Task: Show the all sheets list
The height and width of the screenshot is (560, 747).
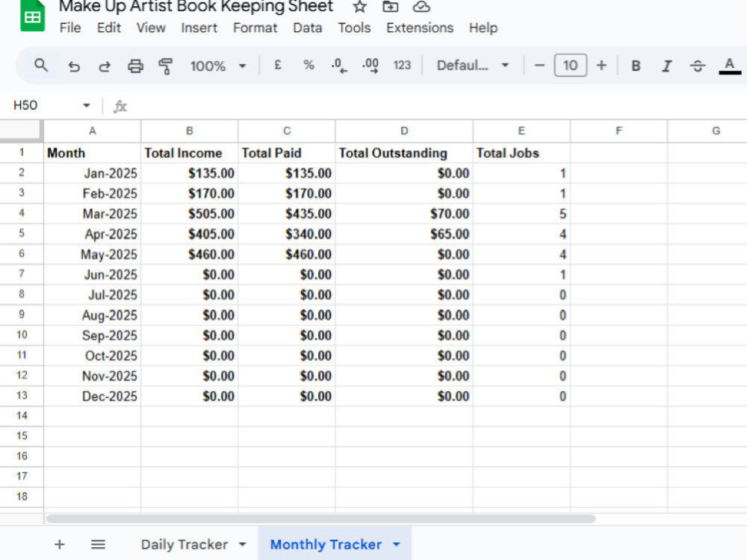Action: tap(98, 544)
